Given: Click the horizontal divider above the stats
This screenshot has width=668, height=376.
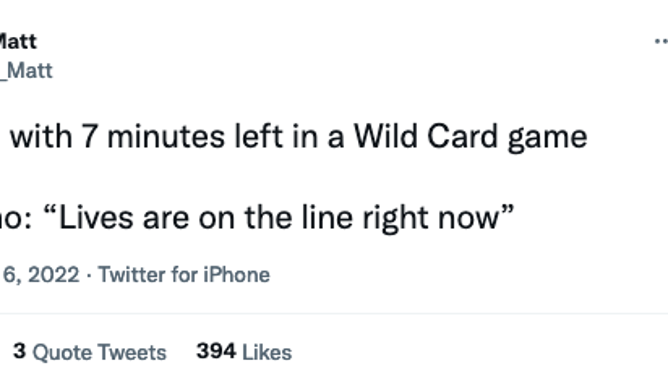Looking at the screenshot, I should click(x=334, y=313).
